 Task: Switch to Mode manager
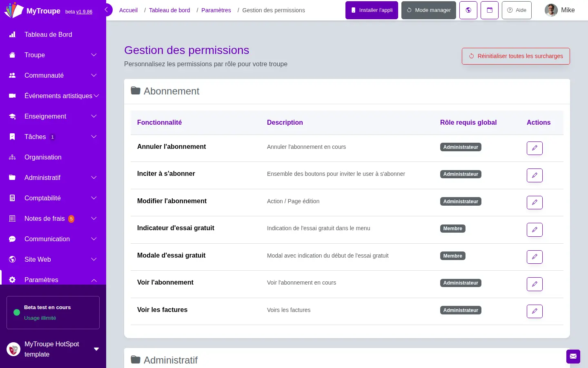pos(429,10)
